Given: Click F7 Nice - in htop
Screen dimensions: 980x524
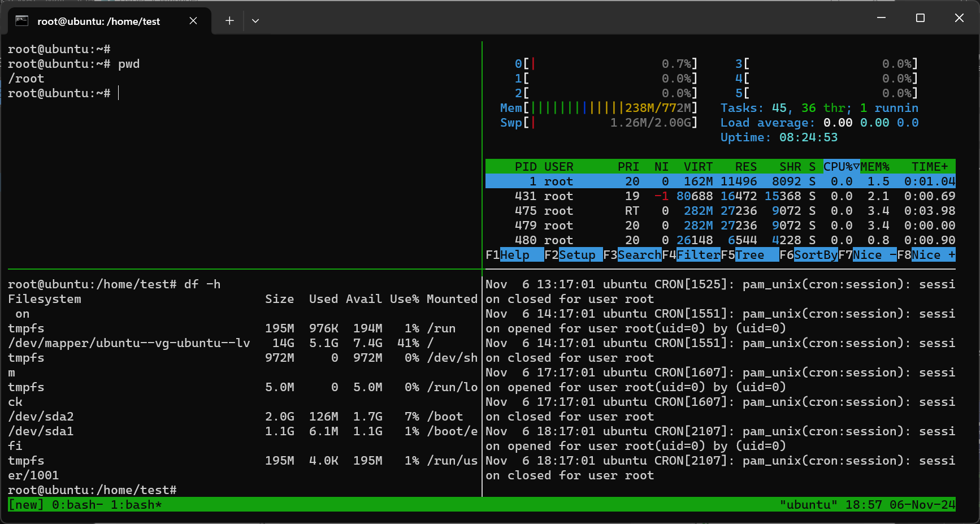Looking at the screenshot, I should (x=867, y=255).
